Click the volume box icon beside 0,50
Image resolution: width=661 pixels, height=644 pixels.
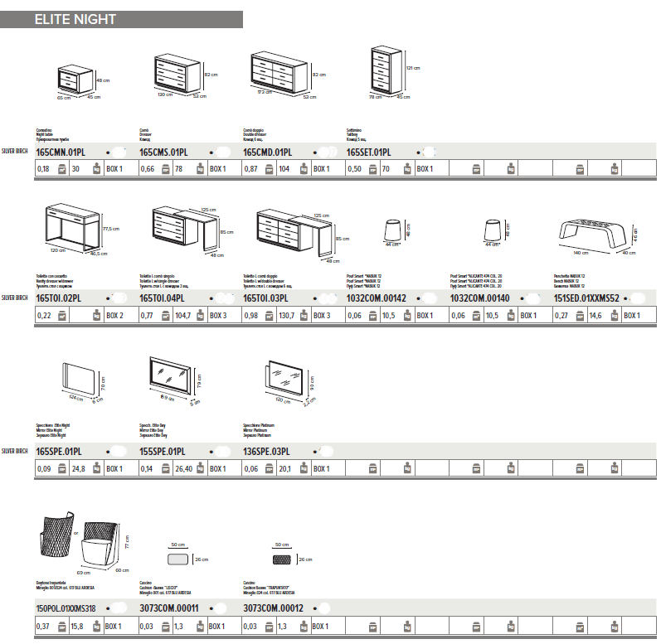click(x=372, y=169)
